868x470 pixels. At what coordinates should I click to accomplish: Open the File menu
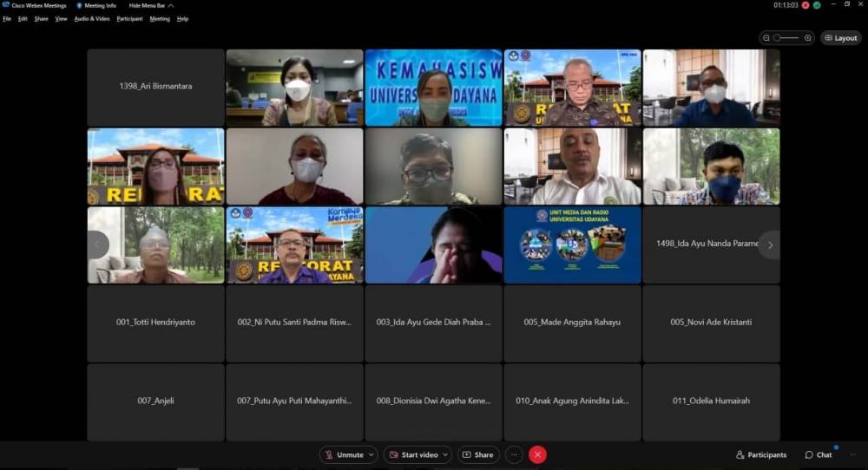pyautogui.click(x=7, y=19)
